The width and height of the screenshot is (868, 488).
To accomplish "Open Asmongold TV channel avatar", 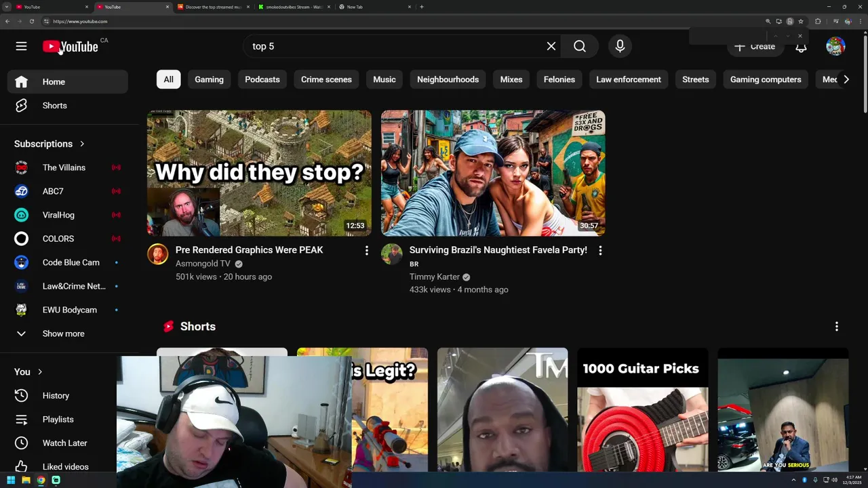I will point(157,254).
